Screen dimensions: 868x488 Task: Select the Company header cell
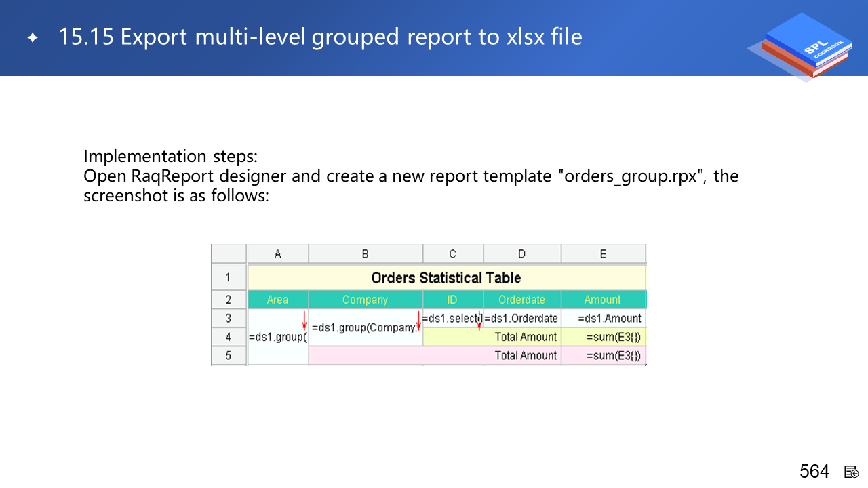(x=365, y=300)
